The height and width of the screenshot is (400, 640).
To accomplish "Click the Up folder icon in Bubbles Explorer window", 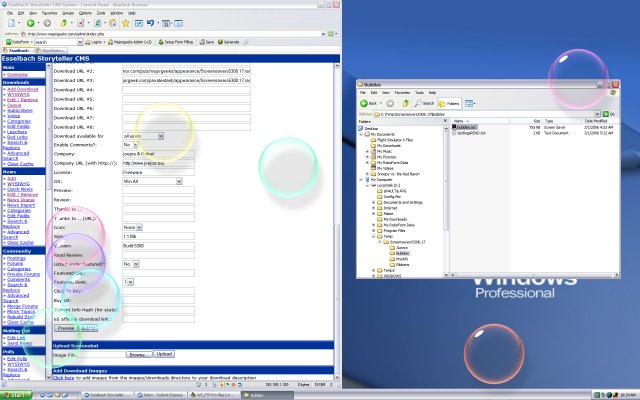I will 405,104.
